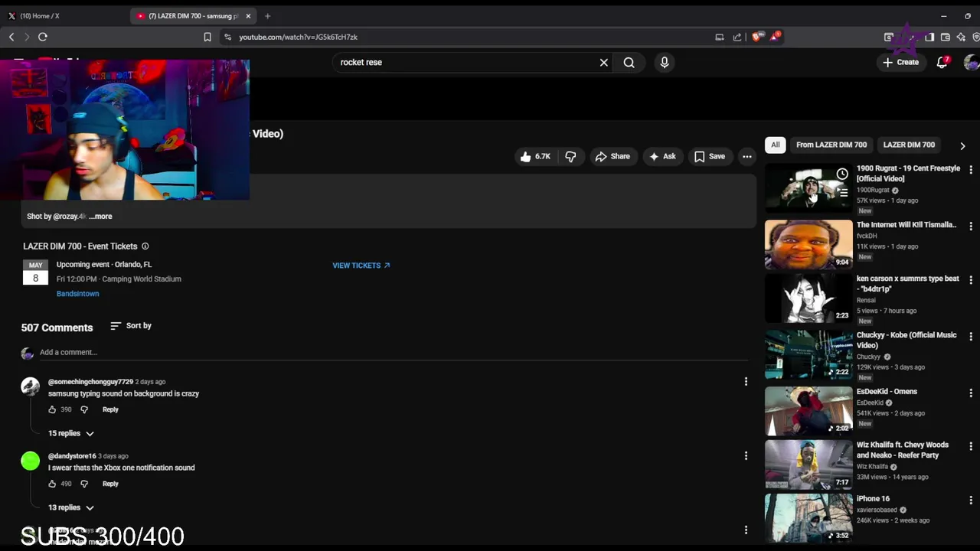Click VIEW TICKETS link
Viewport: 980px width, 551px height.
[x=361, y=266]
